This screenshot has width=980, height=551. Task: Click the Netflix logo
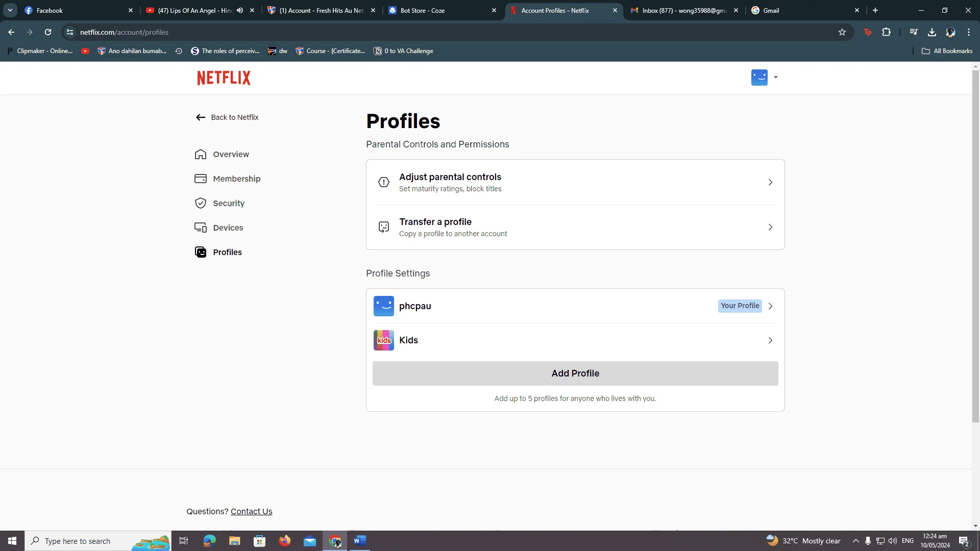[x=224, y=78]
